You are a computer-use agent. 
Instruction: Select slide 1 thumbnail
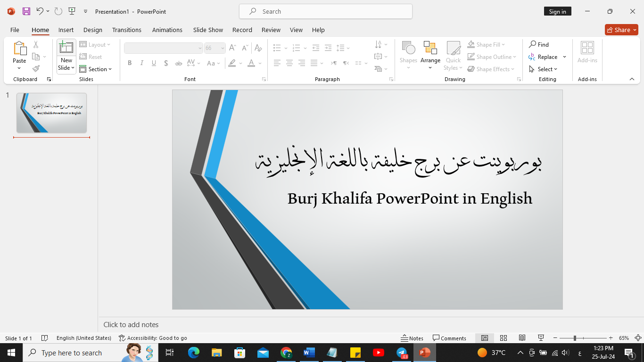click(x=51, y=113)
